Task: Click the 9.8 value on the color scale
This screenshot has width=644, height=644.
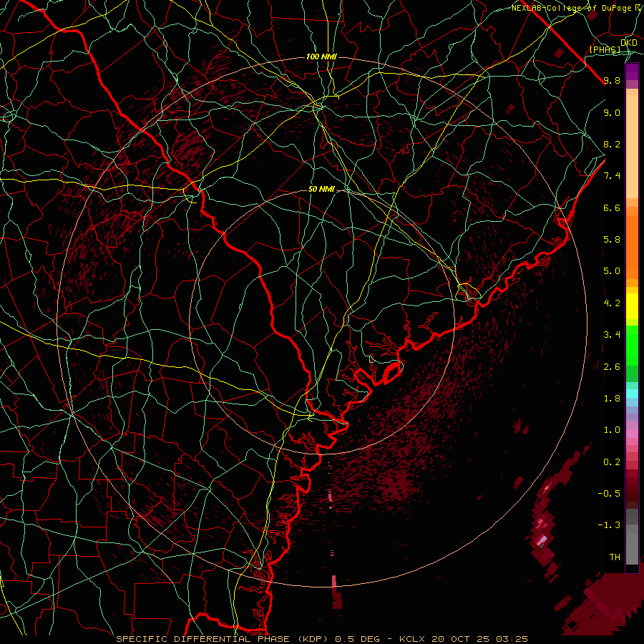Action: point(612,80)
